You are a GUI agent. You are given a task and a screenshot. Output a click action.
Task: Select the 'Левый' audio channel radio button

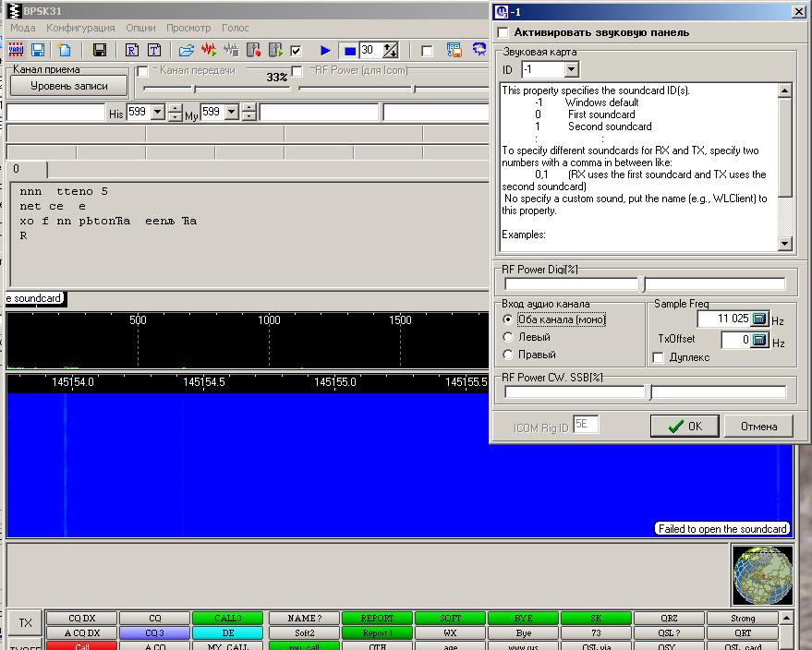tap(508, 337)
